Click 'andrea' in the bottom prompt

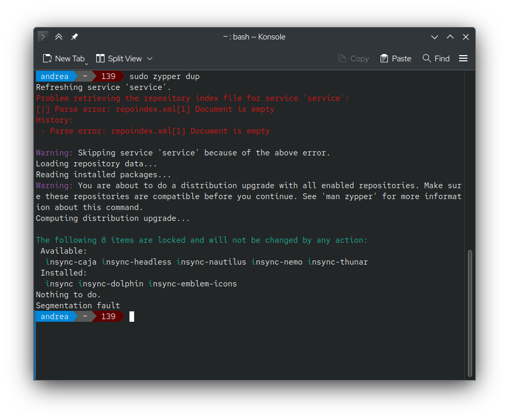click(x=55, y=317)
